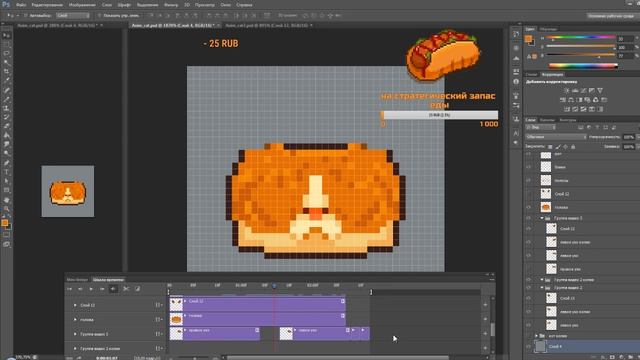
Task: Toggle visibility of the Слой 4 layer
Action: point(529,347)
